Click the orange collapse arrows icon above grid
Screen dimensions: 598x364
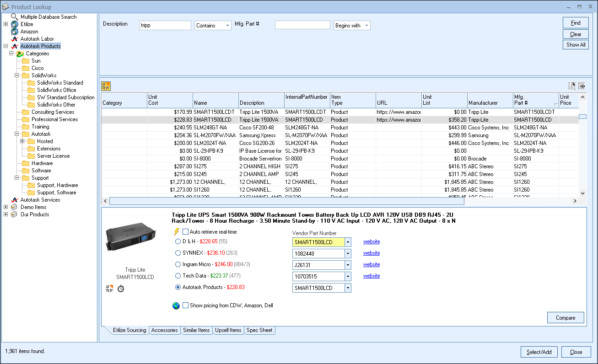click(x=106, y=86)
